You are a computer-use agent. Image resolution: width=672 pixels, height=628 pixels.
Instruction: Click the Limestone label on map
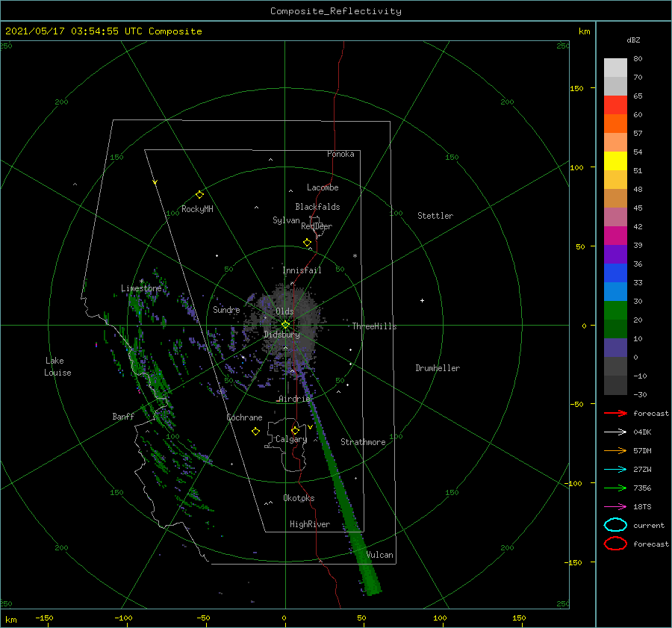click(141, 288)
